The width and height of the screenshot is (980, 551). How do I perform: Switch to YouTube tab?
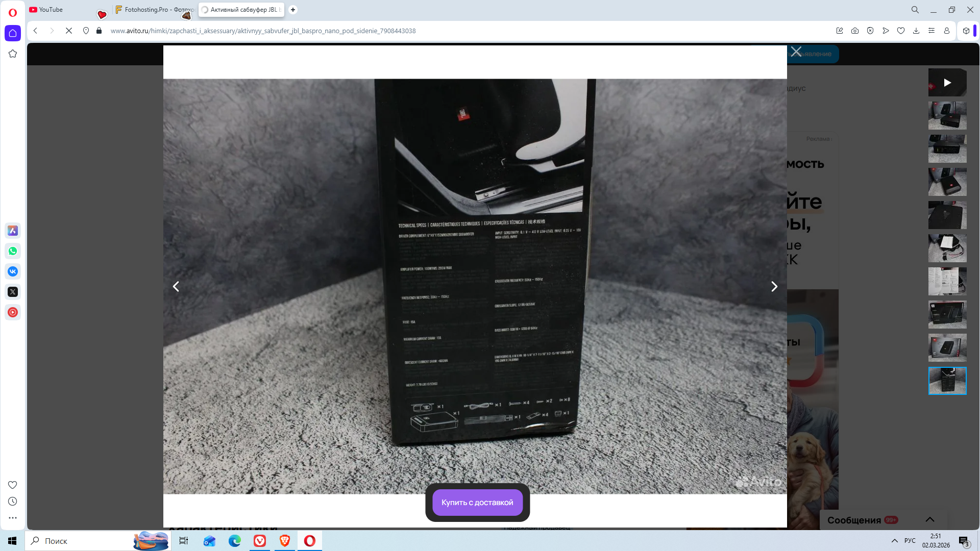click(51, 10)
